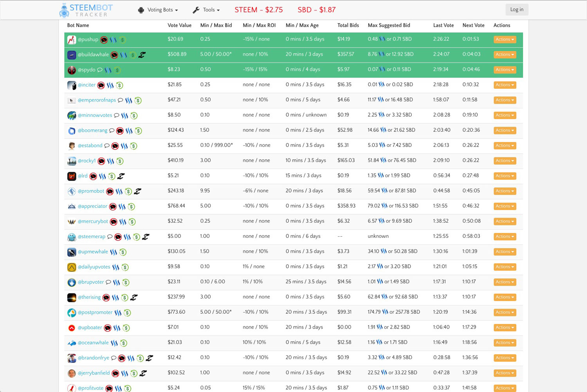587x392 pixels.
Task: Click the $768.44 vote value cell
Action: click(x=176, y=206)
